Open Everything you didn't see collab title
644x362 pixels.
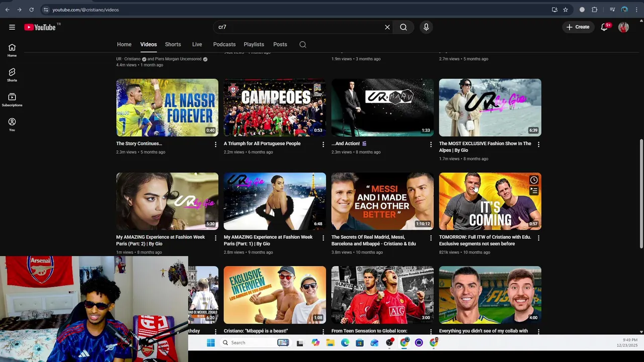click(x=484, y=331)
